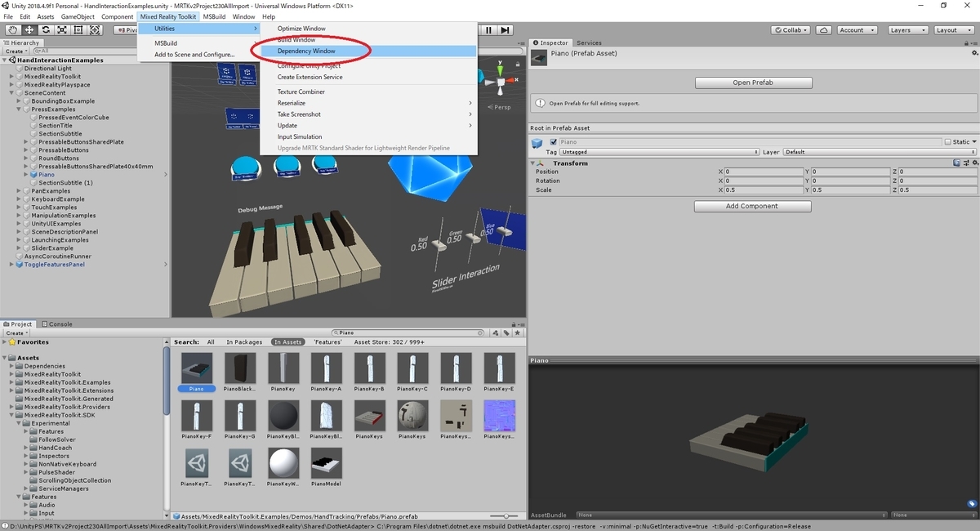Expand Favorites in Project panel
This screenshot has width=980, height=531.
[5, 342]
